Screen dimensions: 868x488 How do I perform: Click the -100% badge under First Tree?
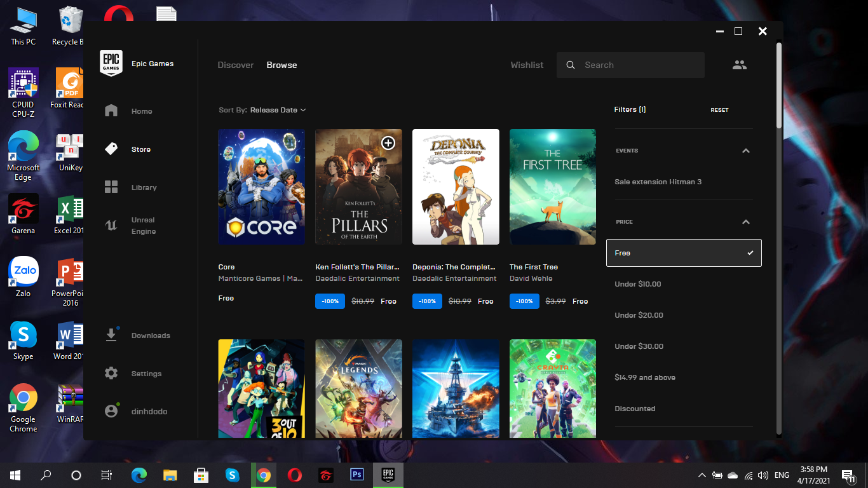tap(524, 301)
